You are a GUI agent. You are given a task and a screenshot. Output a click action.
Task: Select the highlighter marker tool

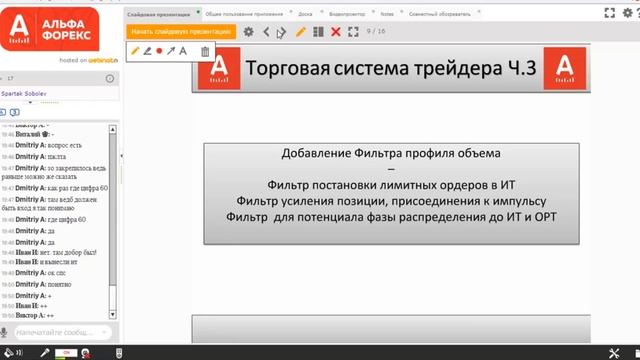pyautogui.click(x=147, y=51)
